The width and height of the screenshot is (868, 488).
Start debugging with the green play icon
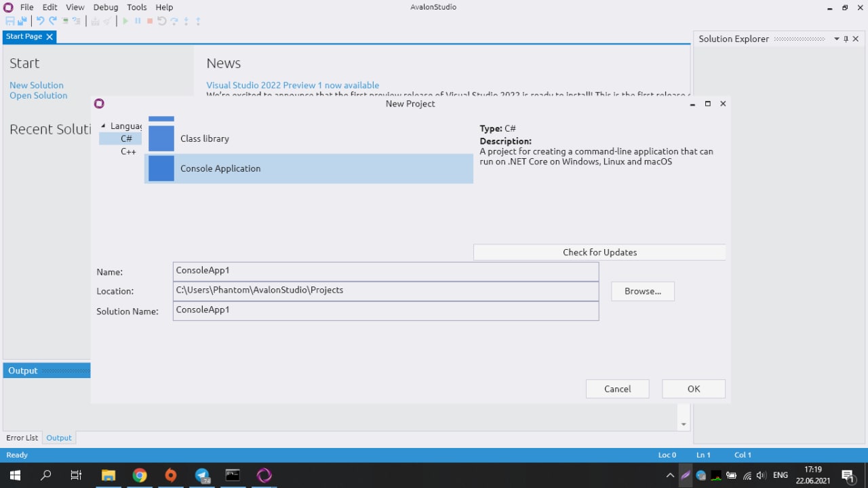click(125, 21)
